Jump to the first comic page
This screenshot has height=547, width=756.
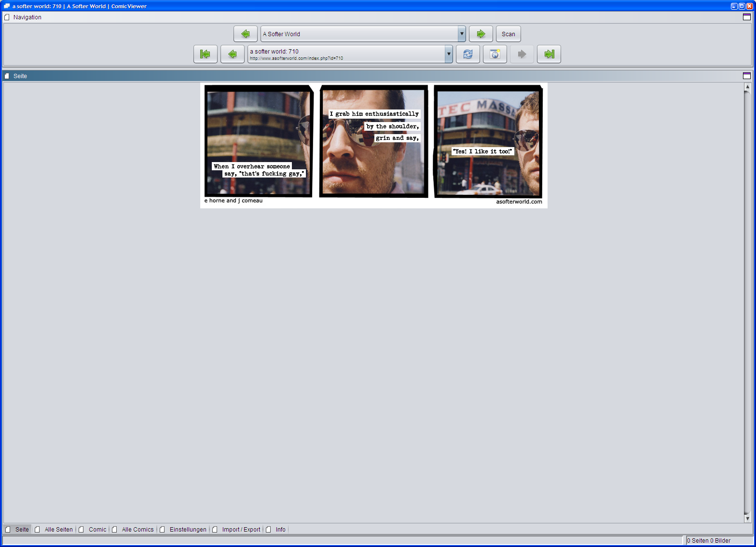[206, 54]
